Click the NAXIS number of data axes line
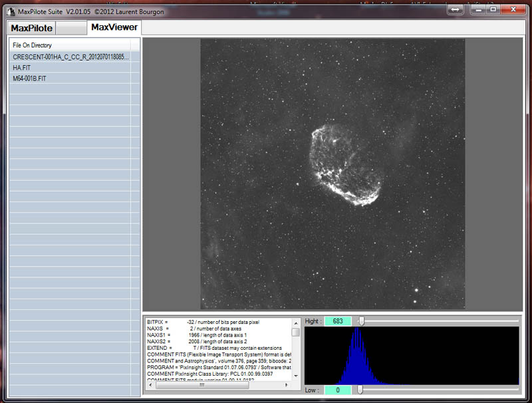Viewport: 532px width, 403px height. coord(194,329)
